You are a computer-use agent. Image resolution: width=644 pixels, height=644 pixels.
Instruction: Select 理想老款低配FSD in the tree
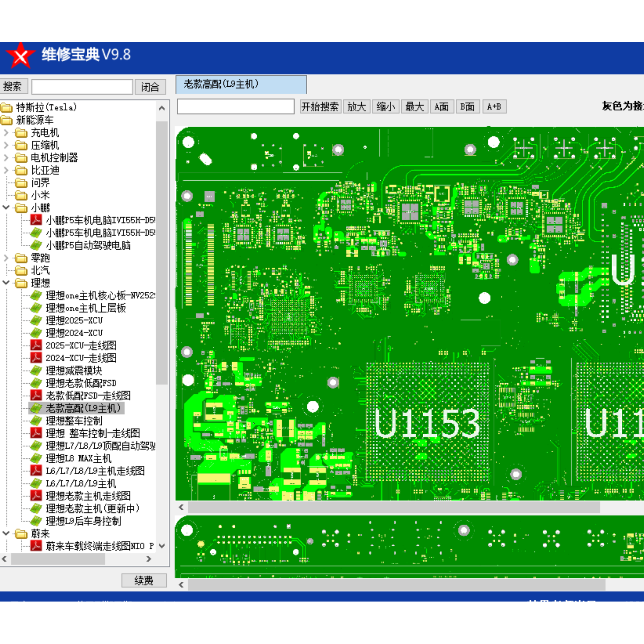click(x=81, y=383)
